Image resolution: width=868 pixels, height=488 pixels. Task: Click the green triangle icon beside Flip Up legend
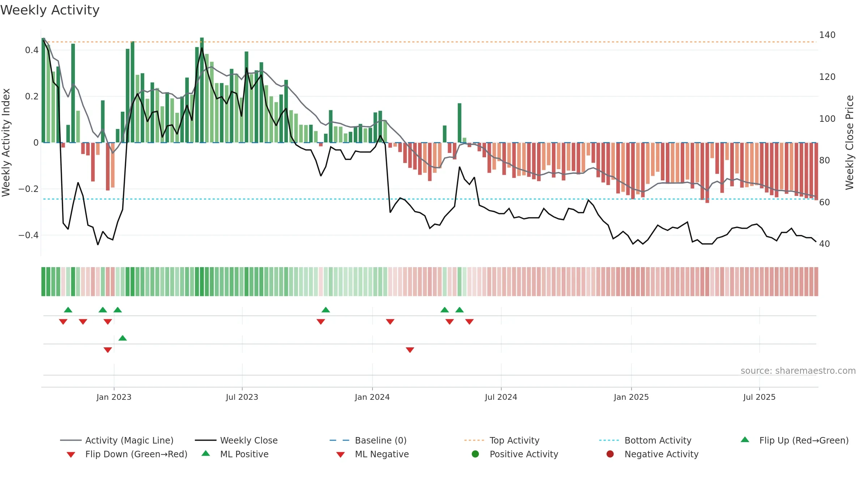[745, 440]
